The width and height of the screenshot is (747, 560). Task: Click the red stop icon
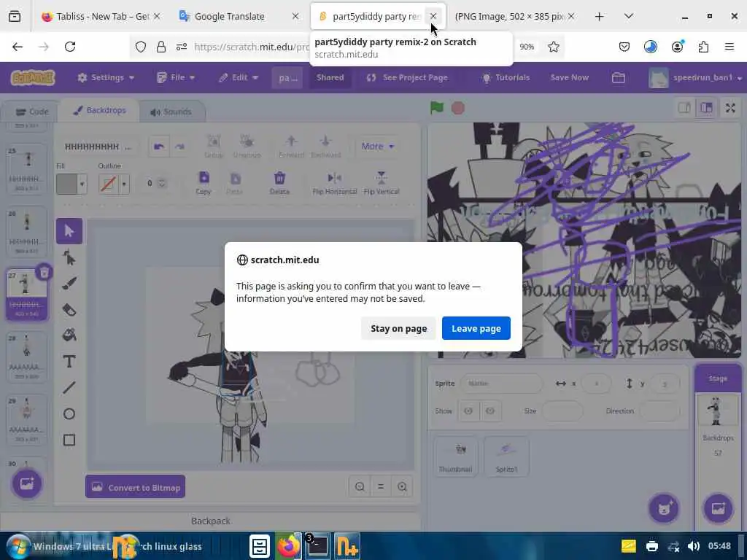click(x=458, y=108)
